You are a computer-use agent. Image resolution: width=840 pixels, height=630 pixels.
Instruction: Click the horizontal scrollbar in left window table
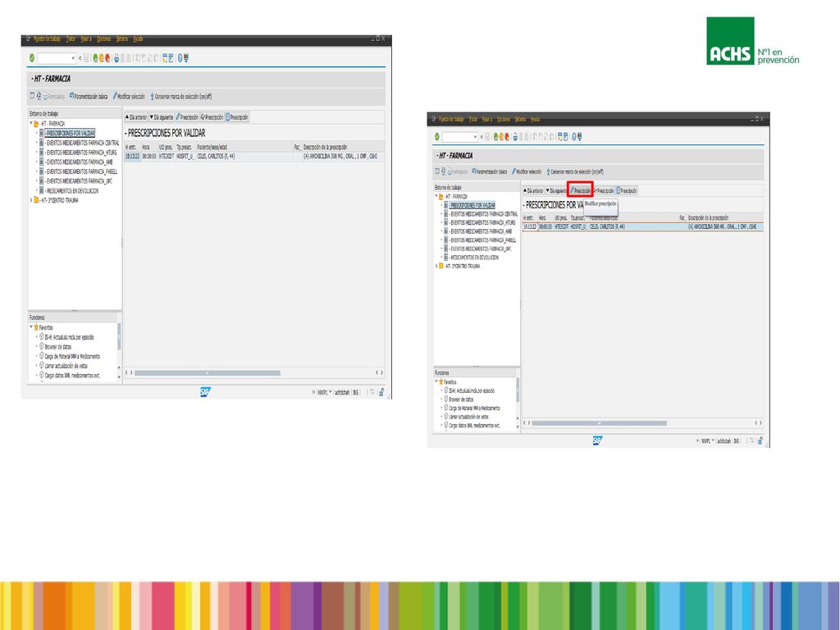click(x=207, y=373)
